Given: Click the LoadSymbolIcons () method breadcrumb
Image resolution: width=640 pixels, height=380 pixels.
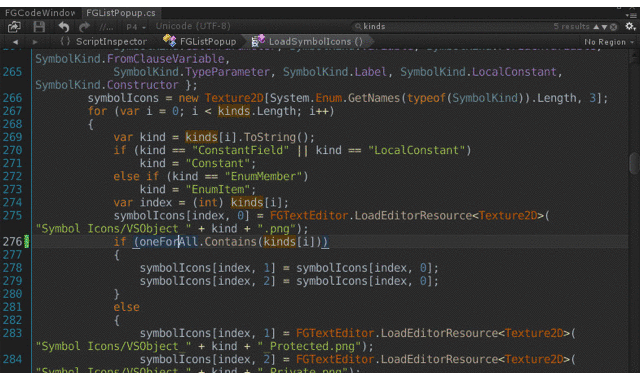Looking at the screenshot, I should point(316,42).
